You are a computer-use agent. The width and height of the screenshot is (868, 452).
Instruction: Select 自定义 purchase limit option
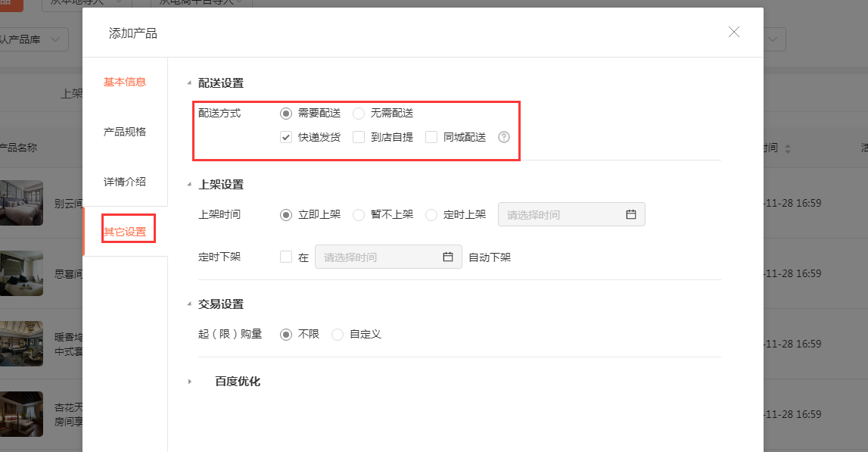tap(338, 334)
